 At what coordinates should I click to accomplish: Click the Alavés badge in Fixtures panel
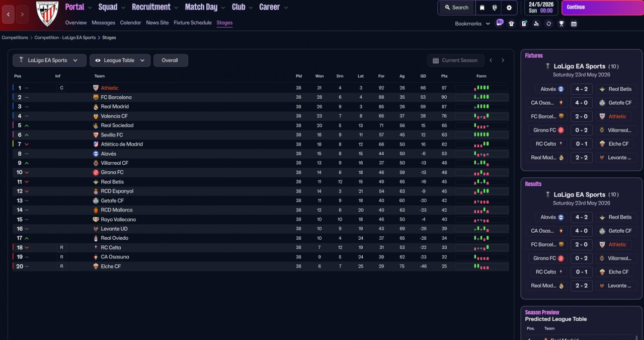click(561, 89)
